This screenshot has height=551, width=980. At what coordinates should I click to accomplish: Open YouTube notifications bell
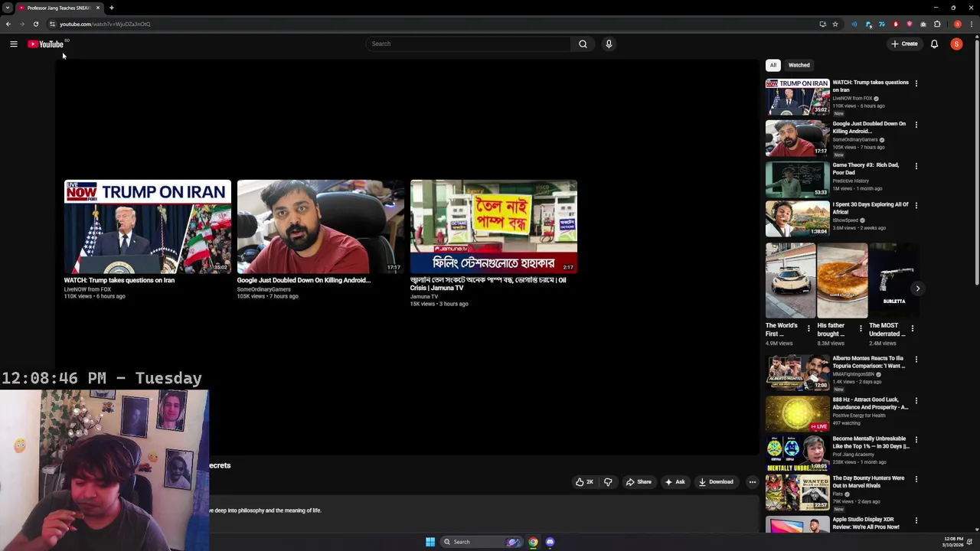coord(934,44)
